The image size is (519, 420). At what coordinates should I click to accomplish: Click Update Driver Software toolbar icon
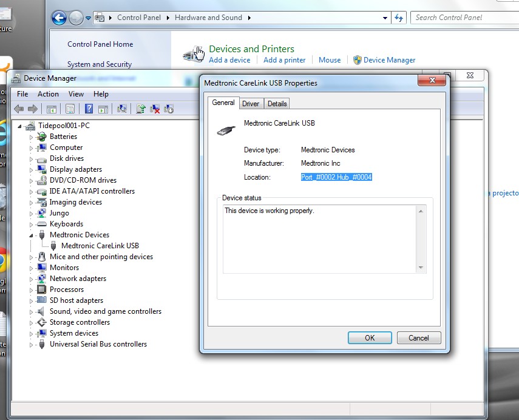coord(141,109)
